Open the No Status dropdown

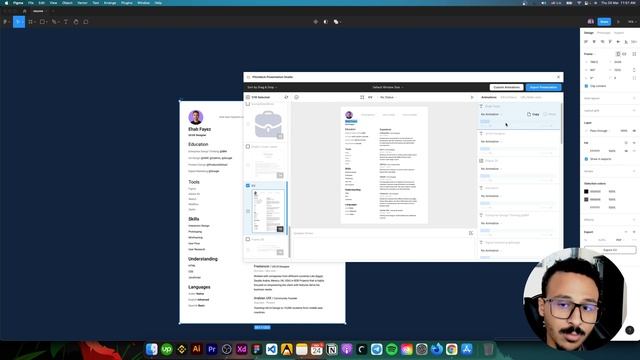coord(388,97)
